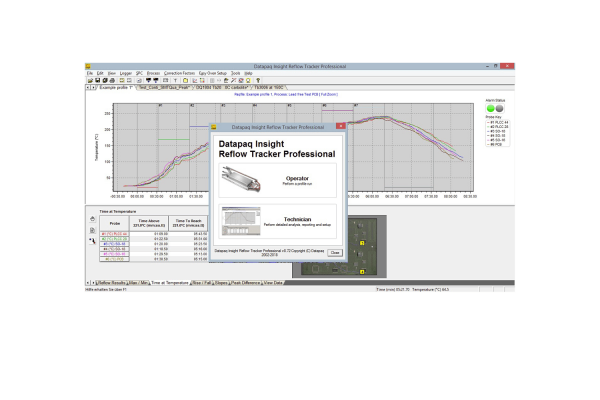Click the blue profile title above the graph
Screen dimensions: 600x400
click(x=286, y=94)
